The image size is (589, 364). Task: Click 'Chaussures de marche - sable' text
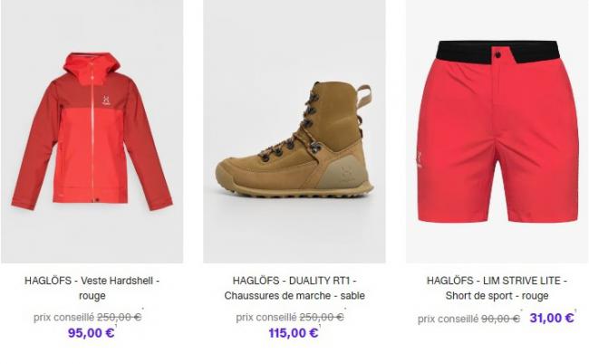294,296
